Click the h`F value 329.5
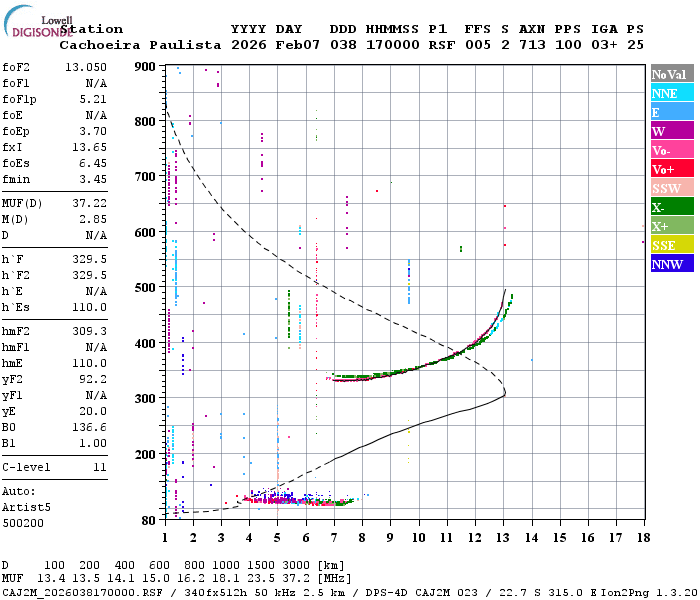The width and height of the screenshot is (700, 600). 89,259
